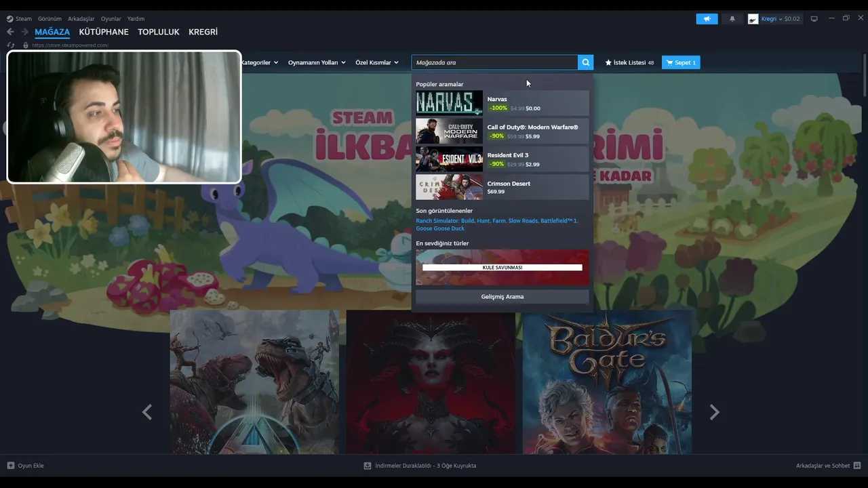Click the store URL address text
This screenshot has height=488, width=868.
tap(70, 45)
